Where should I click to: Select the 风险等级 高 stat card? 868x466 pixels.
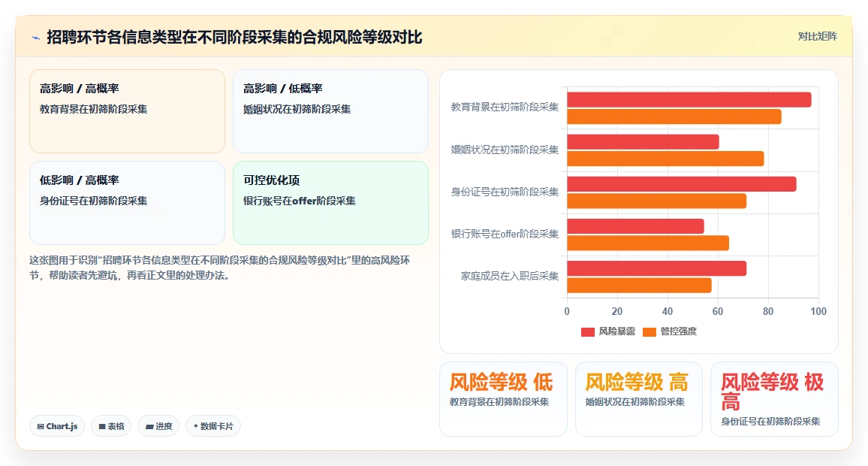point(639,399)
